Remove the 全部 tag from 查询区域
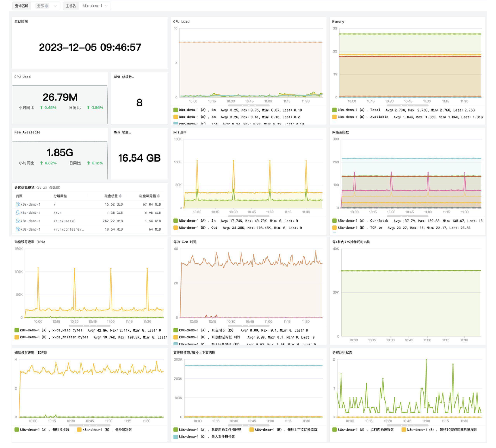This screenshot has width=496, height=448. pyautogui.click(x=46, y=6)
